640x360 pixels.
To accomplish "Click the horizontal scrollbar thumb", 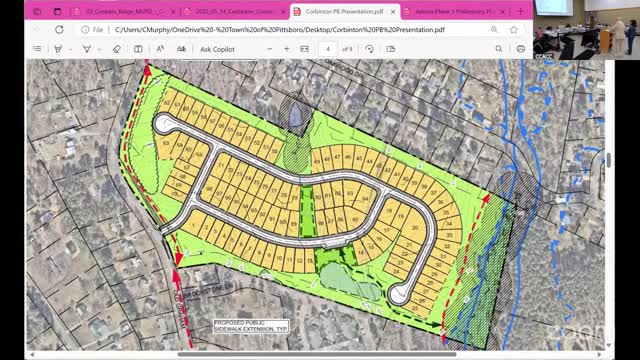I will (x=317, y=354).
